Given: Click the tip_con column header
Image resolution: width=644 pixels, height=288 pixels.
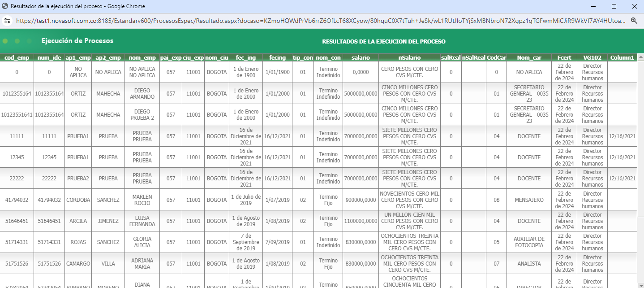Looking at the screenshot, I should pos(303,58).
